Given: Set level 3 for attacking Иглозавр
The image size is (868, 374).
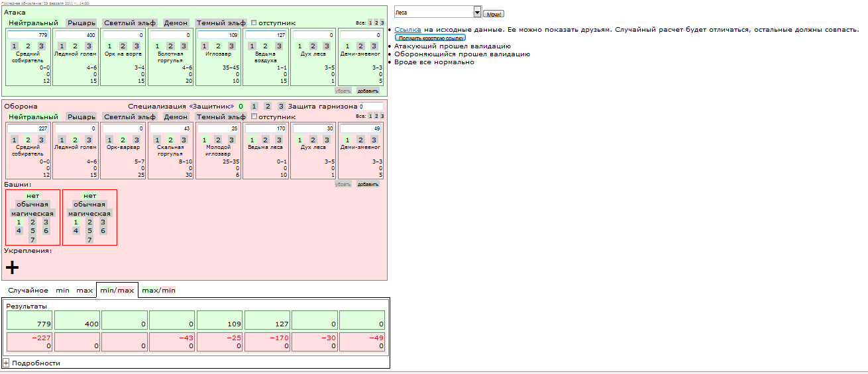Looking at the screenshot, I should [231, 46].
